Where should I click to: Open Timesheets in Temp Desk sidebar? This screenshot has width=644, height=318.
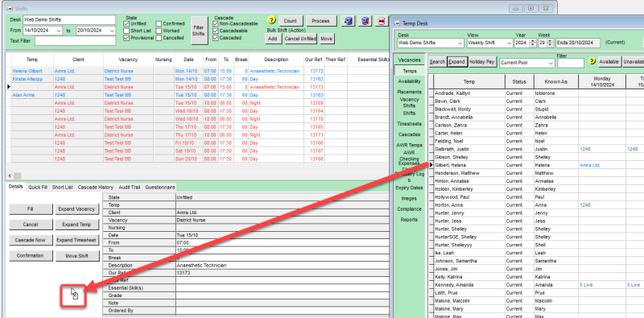(x=409, y=124)
